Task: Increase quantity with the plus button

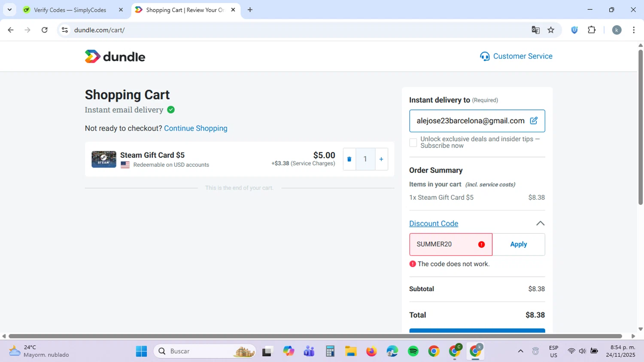Action: [x=381, y=159]
